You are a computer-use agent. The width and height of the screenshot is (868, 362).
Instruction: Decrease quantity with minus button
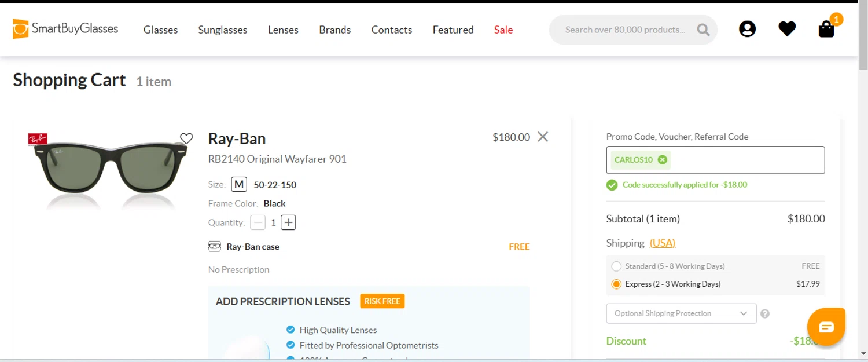click(x=258, y=222)
